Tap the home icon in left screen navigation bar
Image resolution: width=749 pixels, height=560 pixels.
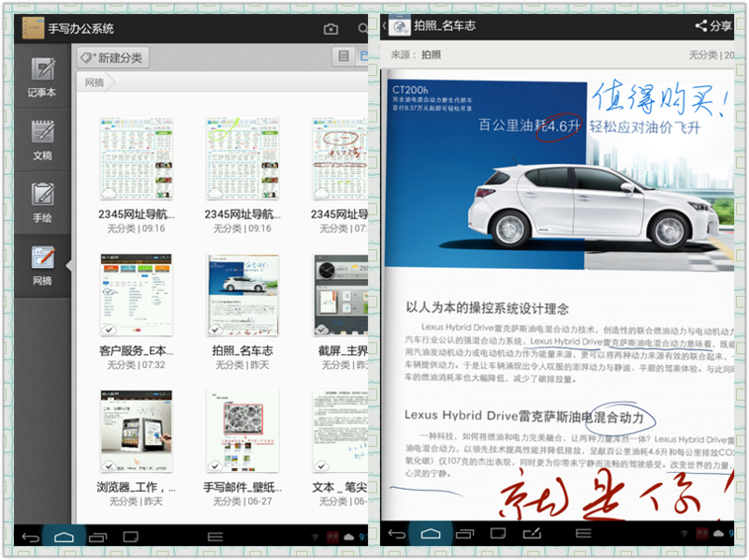64,538
